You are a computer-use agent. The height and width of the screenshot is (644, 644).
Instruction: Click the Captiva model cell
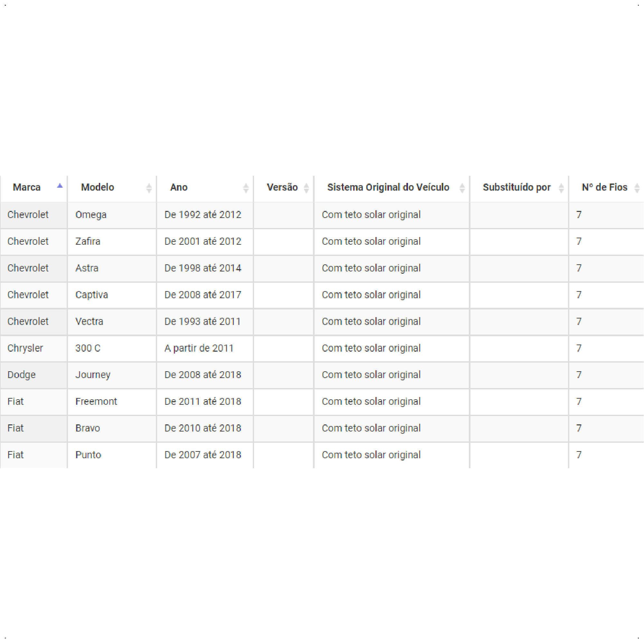coord(112,295)
